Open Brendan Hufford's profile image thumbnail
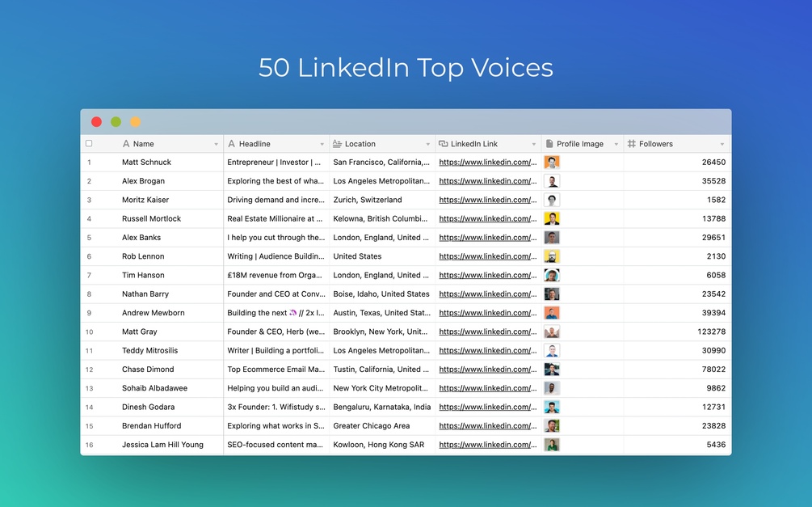Viewport: 812px width, 507px height. pos(552,425)
